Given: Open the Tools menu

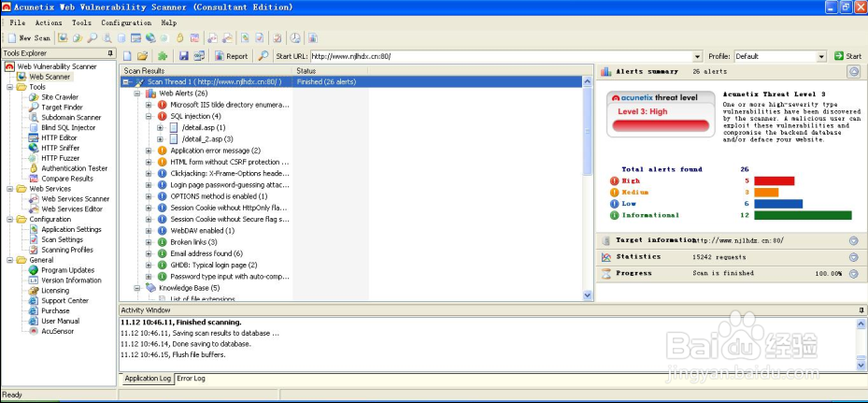Looking at the screenshot, I should (81, 22).
